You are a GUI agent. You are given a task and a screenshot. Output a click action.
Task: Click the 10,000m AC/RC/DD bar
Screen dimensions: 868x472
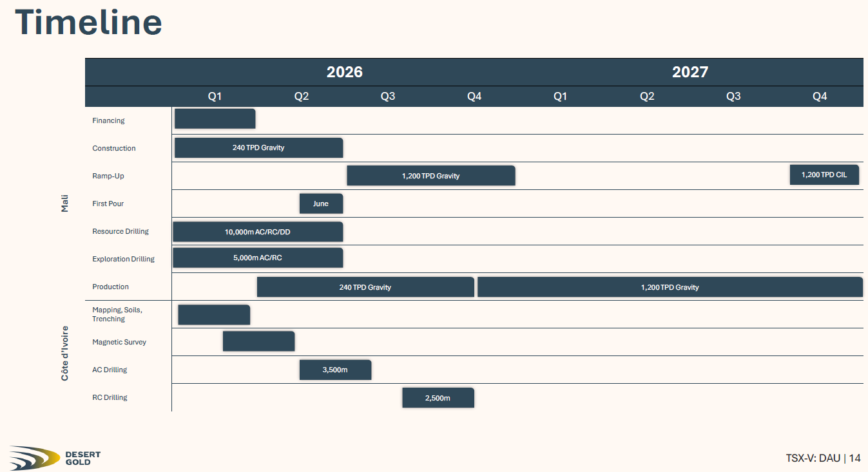click(258, 232)
